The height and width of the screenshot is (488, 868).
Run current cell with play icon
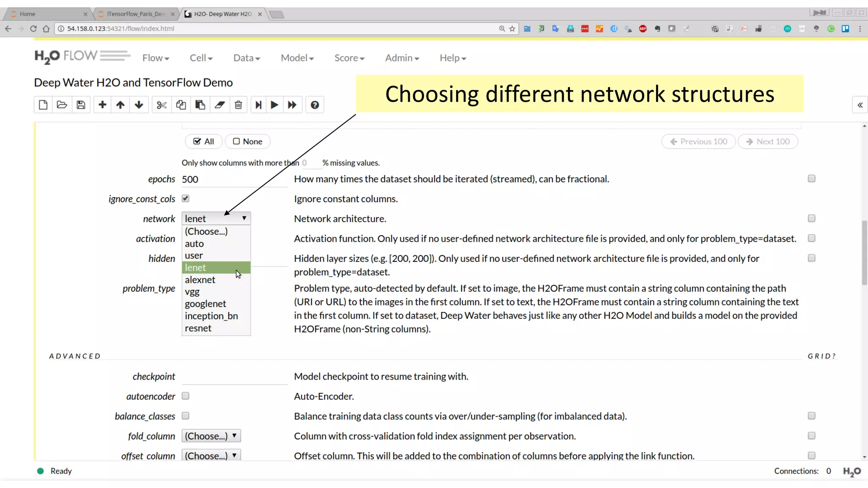coord(274,105)
